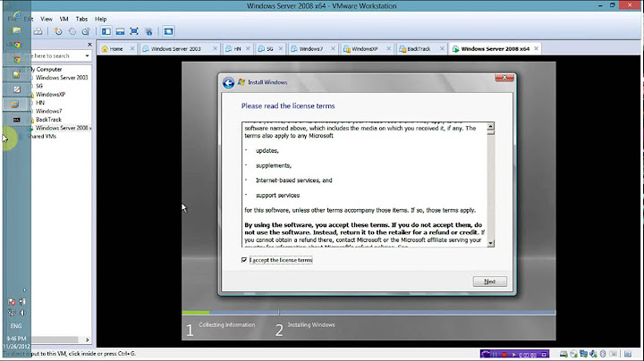Click the hard disk status bar icon
Viewport: 644px width, 361px height.
pyautogui.click(x=563, y=354)
